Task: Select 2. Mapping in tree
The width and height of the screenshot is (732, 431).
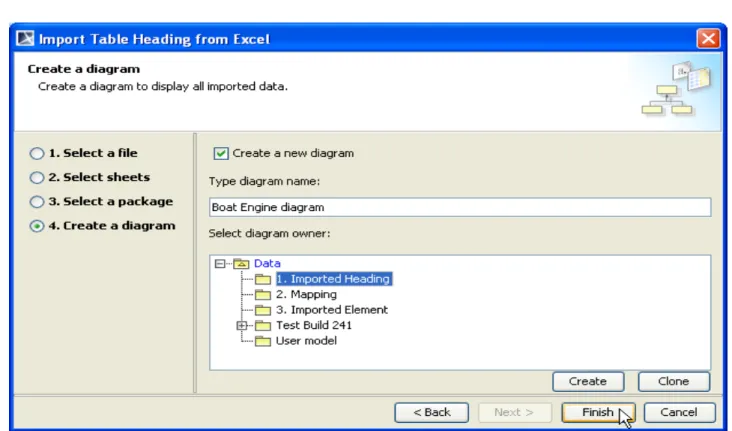Action: [306, 294]
